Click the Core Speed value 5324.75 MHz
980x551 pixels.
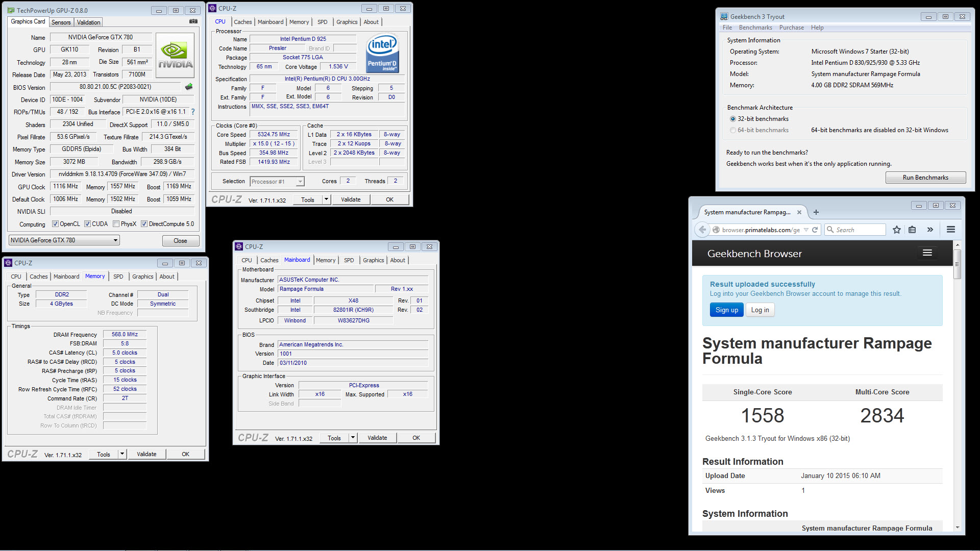(274, 135)
